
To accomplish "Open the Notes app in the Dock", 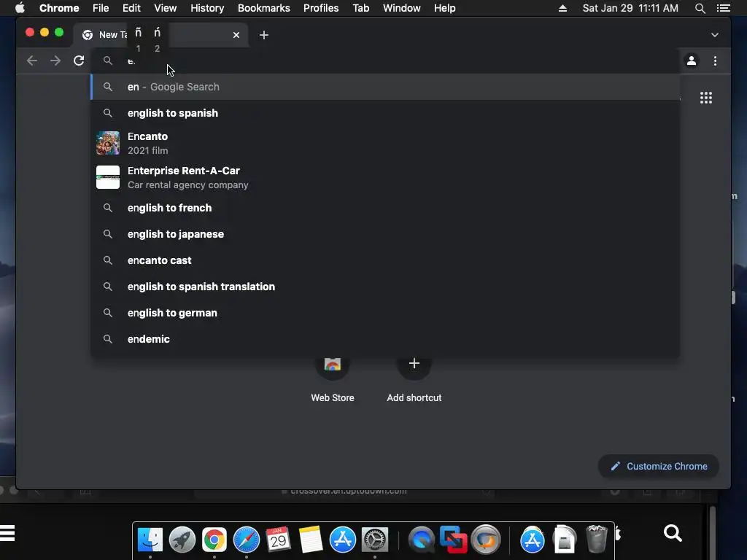I will [311, 540].
